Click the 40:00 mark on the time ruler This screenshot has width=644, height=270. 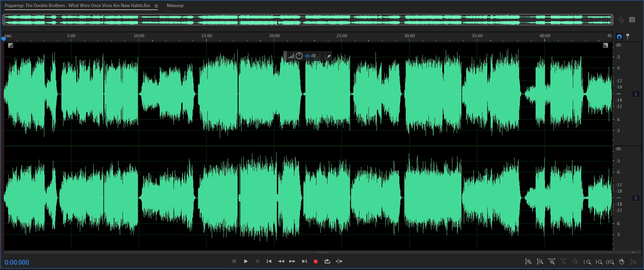(545, 36)
